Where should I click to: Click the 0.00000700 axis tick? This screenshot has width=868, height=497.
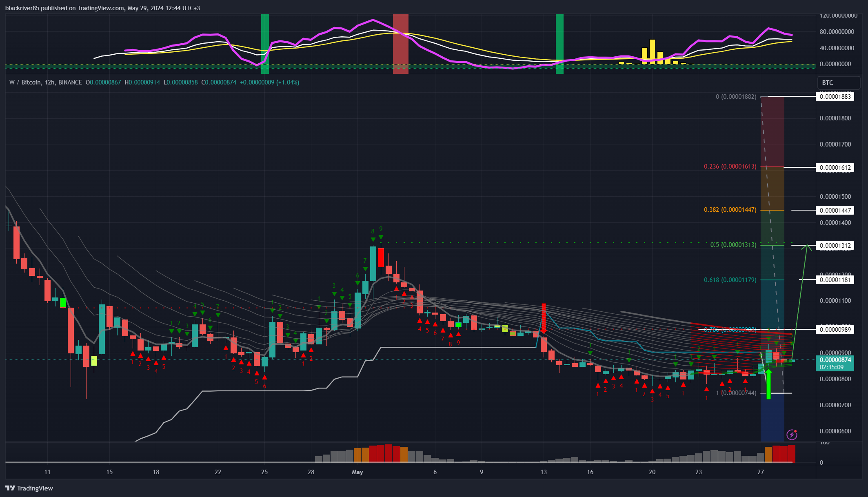click(835, 405)
